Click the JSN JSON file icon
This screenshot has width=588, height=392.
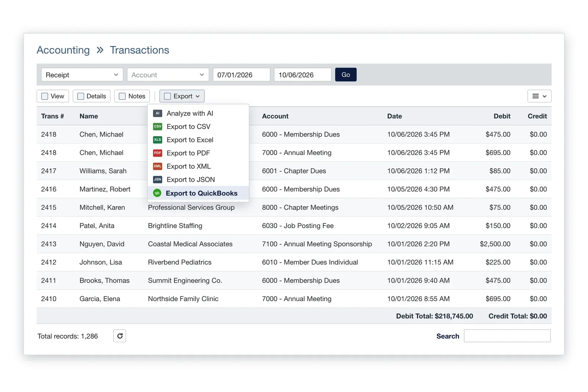coord(157,179)
